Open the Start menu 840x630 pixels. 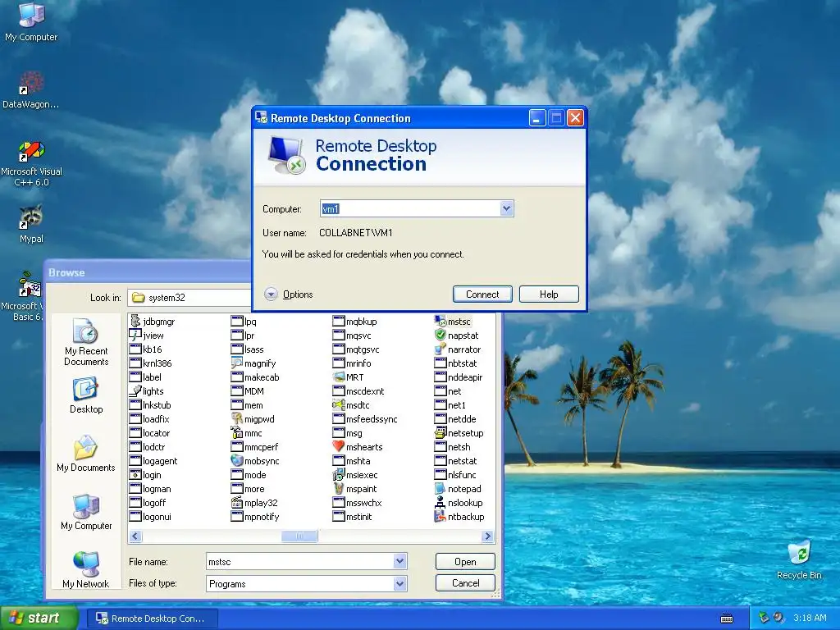[x=39, y=619]
